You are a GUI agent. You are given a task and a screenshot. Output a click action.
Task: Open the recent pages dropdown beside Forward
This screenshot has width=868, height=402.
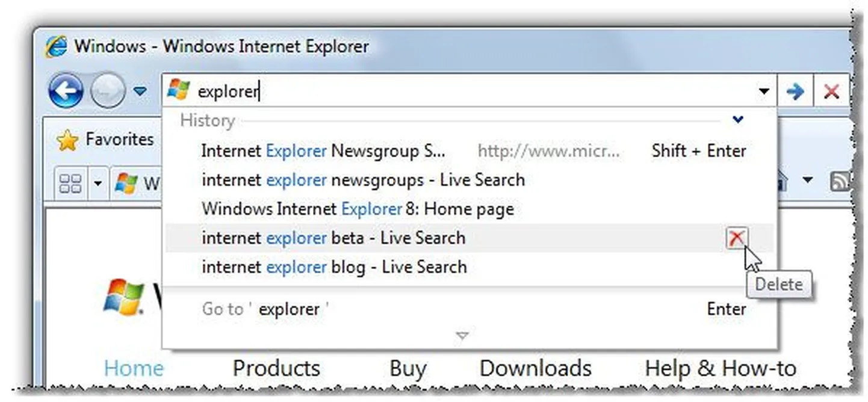(x=140, y=91)
